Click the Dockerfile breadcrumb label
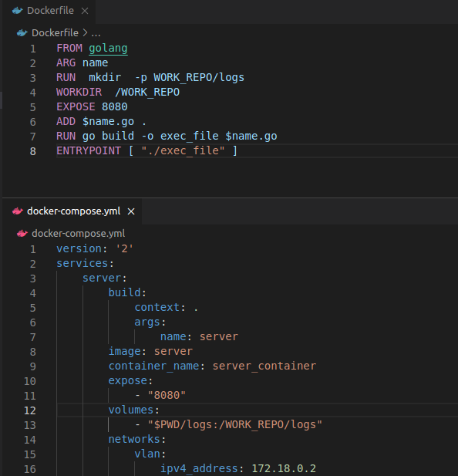 click(55, 32)
